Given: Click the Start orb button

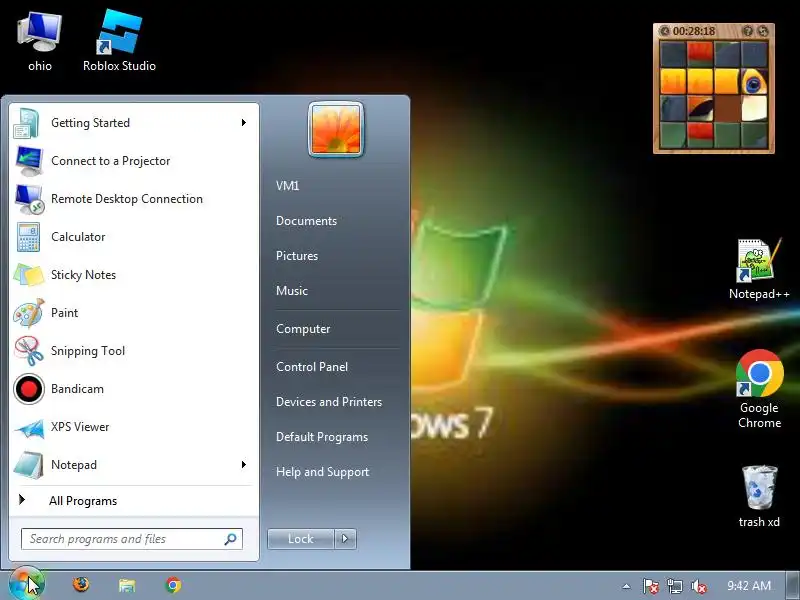Looking at the screenshot, I should (26, 584).
